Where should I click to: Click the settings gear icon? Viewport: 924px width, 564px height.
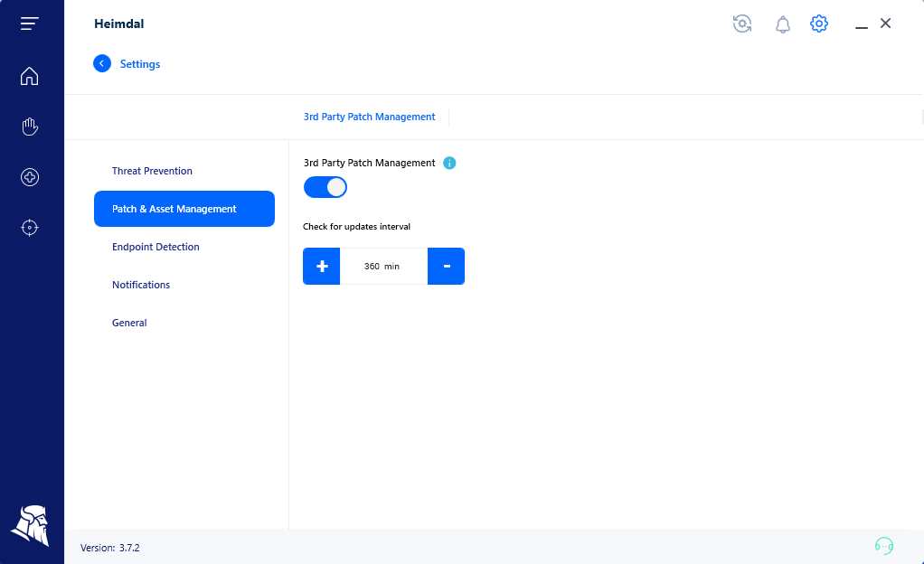(819, 23)
